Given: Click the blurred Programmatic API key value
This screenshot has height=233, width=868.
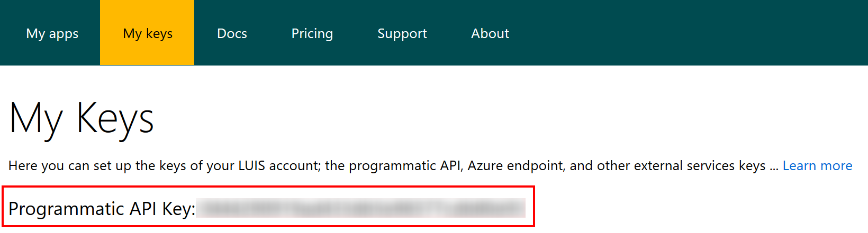Looking at the screenshot, I should pyautogui.click(x=360, y=208).
